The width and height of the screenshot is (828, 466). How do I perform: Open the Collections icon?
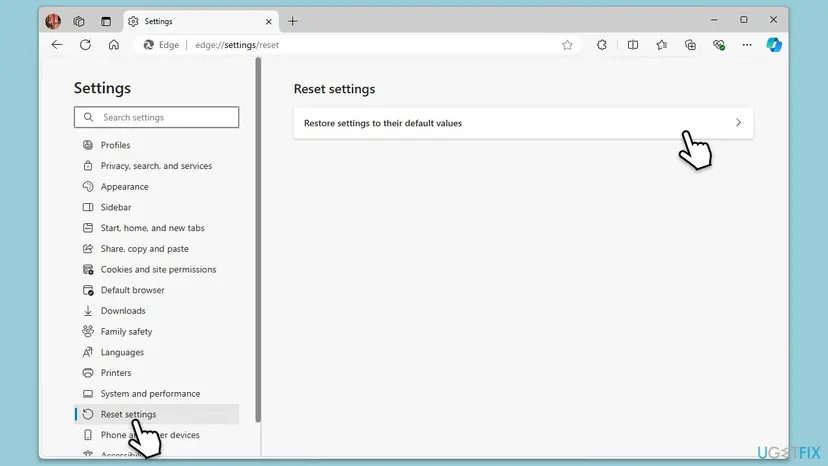(690, 45)
